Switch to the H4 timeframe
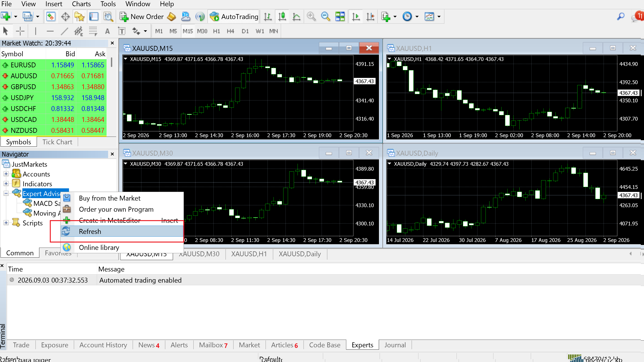Screen dimensions: 644x362 pyautogui.click(x=230, y=31)
